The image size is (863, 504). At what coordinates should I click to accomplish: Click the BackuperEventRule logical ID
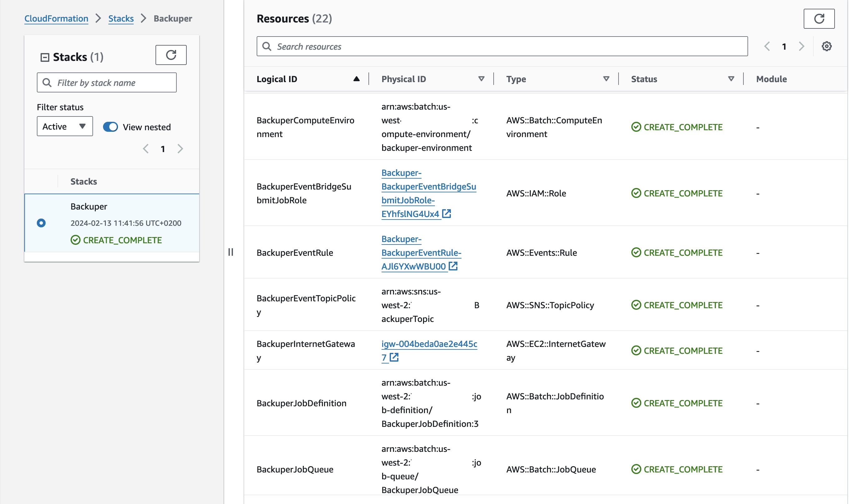(x=295, y=253)
